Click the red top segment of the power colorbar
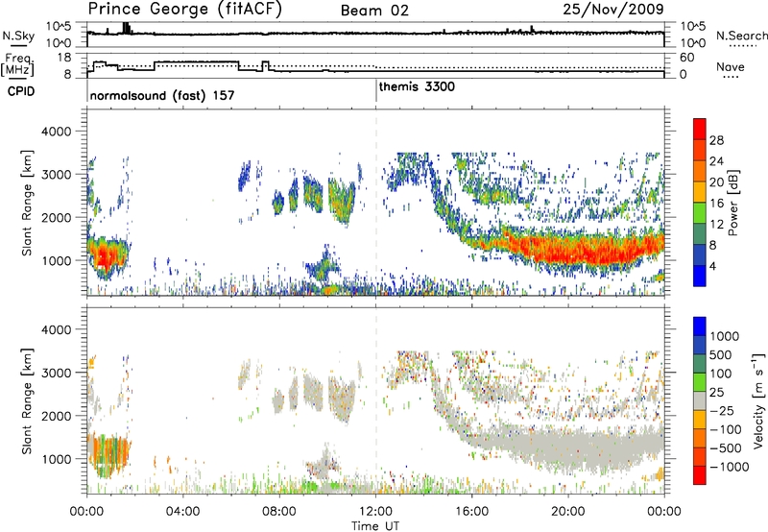Image resolution: width=768 pixels, height=532 pixels. (x=700, y=130)
